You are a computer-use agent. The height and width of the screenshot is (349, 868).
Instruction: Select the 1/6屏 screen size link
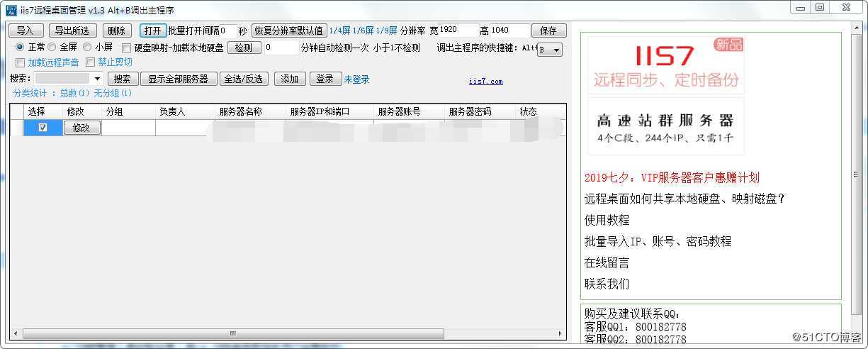pos(363,31)
